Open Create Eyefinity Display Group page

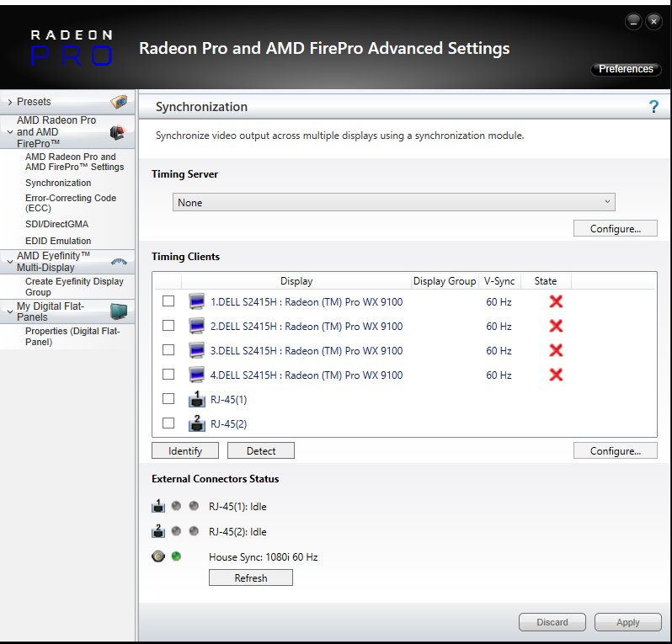pyautogui.click(x=74, y=287)
